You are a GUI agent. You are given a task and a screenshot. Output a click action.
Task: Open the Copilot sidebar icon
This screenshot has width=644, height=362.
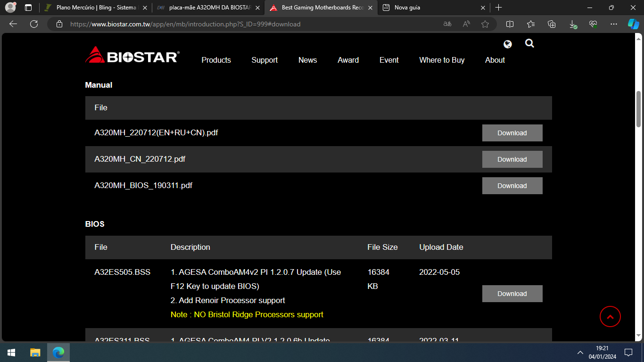(x=634, y=24)
